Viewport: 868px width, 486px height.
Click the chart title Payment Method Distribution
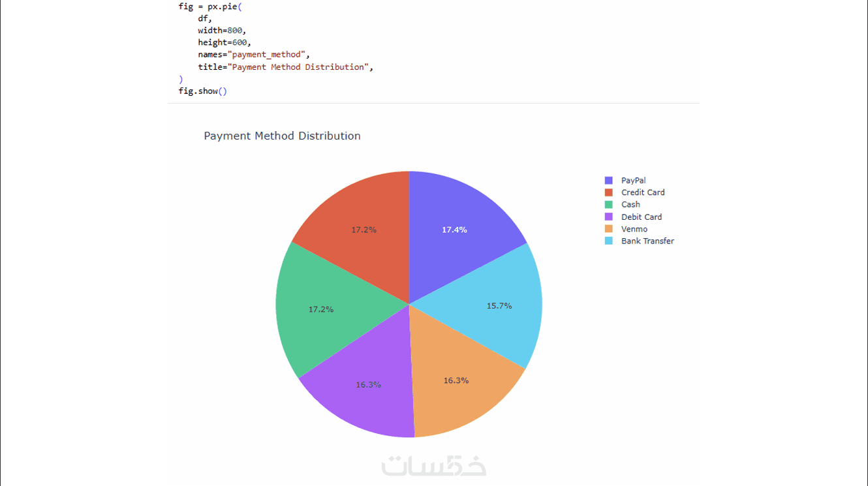click(282, 136)
